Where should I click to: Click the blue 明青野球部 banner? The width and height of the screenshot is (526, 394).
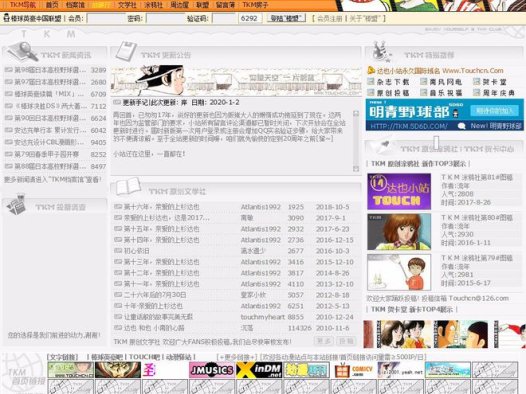coord(444,114)
